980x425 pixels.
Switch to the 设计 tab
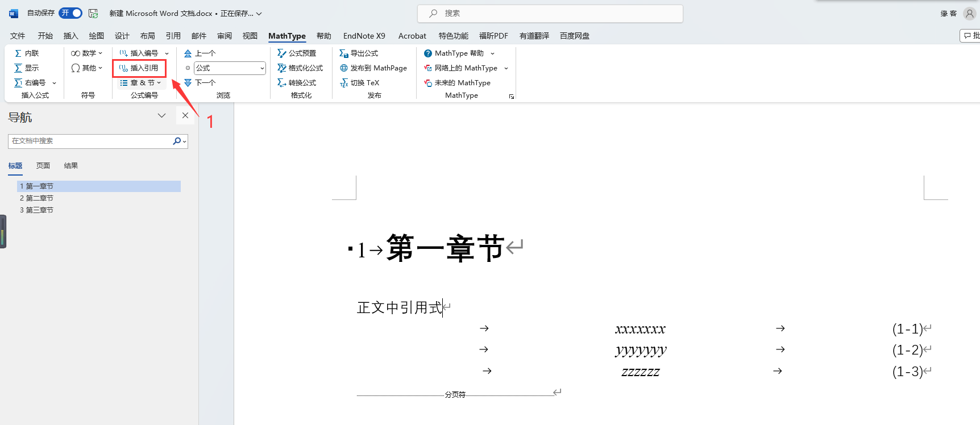pos(122,36)
